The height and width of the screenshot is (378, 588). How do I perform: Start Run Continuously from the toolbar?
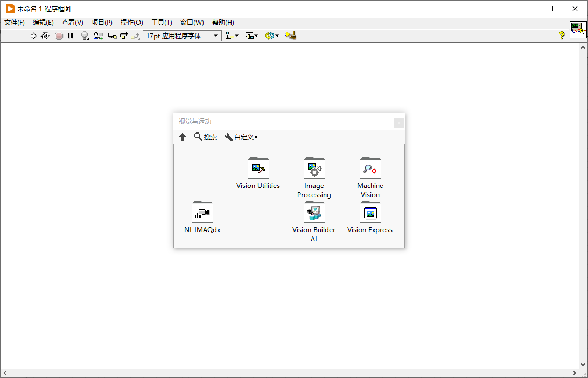pos(45,36)
